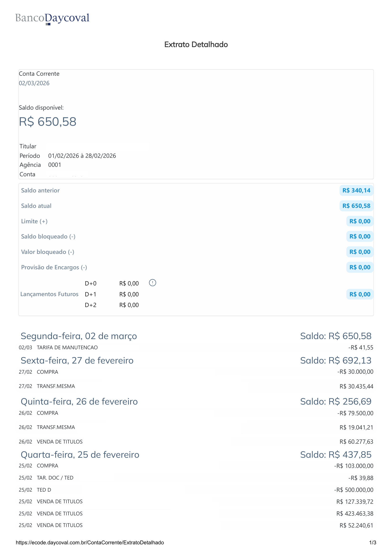Click the 27/02 COMPRA transaction row
This screenshot has height=555, width=392.
coord(196,372)
